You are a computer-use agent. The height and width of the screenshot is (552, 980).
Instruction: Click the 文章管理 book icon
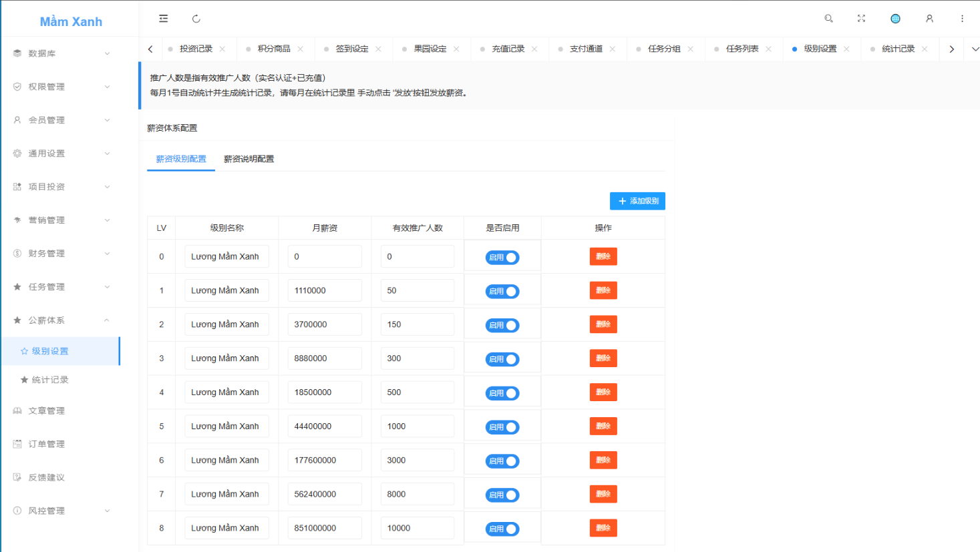pos(17,411)
